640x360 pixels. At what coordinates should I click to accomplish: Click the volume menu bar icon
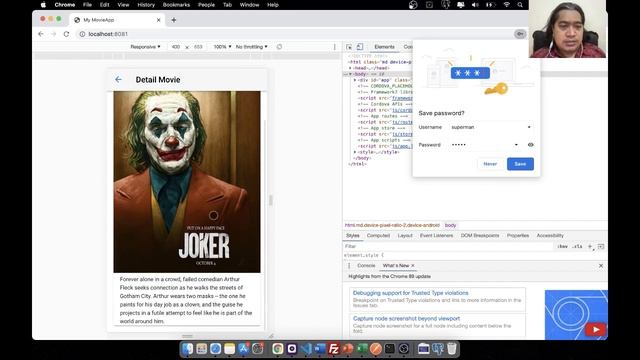[x=475, y=5]
